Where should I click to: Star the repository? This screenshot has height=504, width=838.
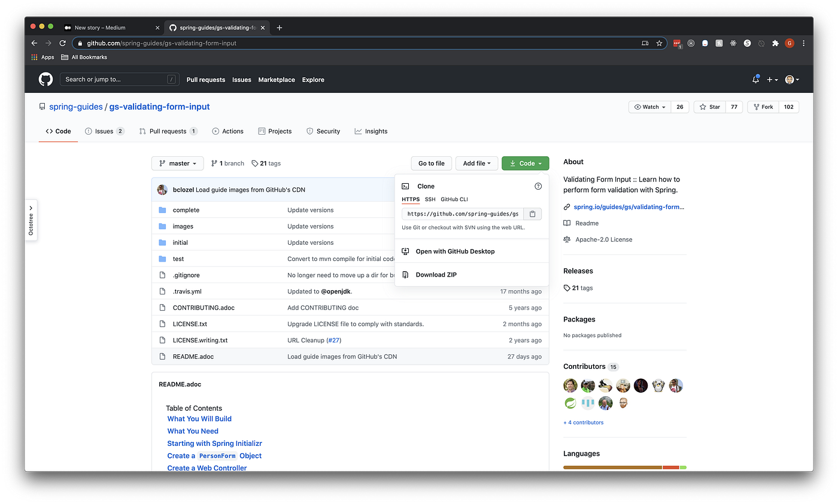(x=710, y=107)
